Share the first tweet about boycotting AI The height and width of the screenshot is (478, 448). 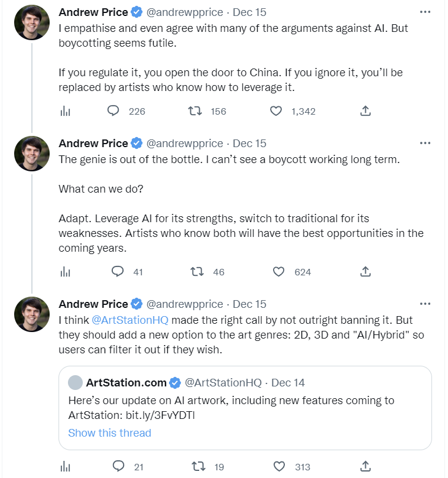(365, 111)
